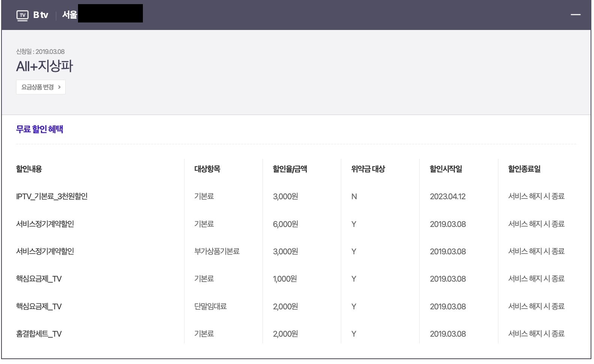Click the 할인종료일 column header
Screen dimensions: 594x364
pyautogui.click(x=524, y=169)
